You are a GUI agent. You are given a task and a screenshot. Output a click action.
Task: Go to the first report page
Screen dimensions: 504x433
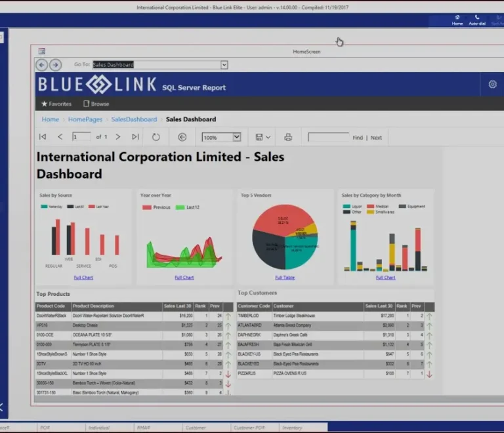[43, 137]
